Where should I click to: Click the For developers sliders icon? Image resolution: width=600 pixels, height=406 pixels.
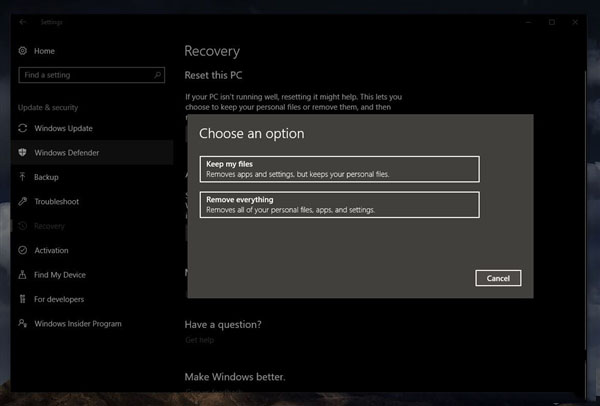click(23, 299)
